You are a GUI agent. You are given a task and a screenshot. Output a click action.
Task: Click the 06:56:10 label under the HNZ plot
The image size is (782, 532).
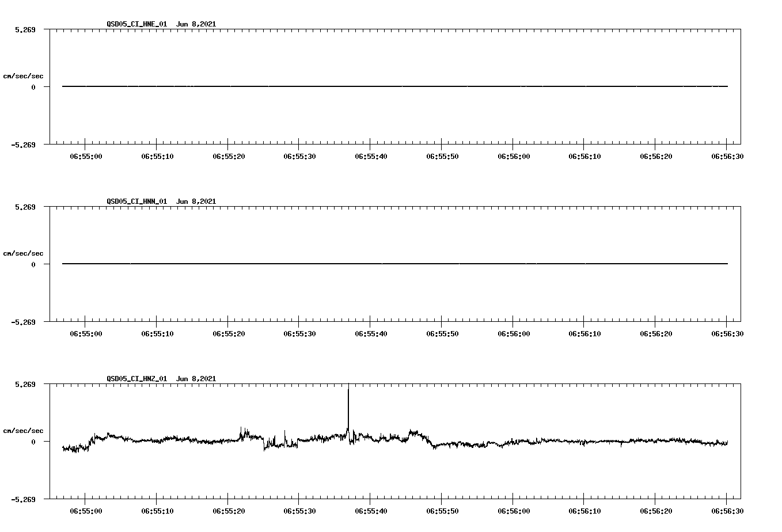(584, 511)
